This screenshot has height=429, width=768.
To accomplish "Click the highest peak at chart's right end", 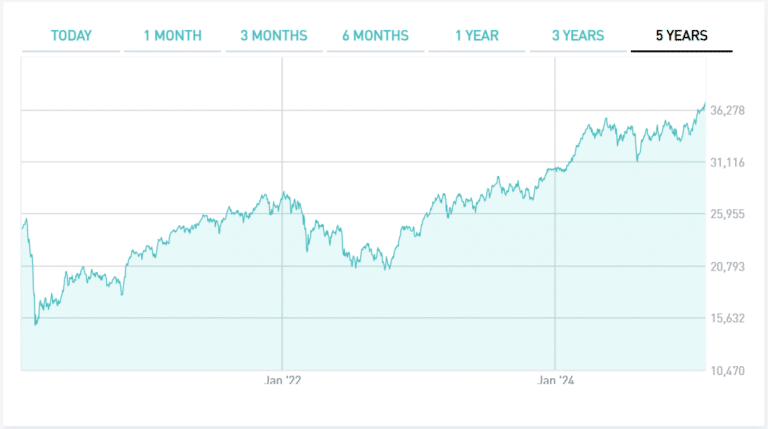I will tap(704, 104).
